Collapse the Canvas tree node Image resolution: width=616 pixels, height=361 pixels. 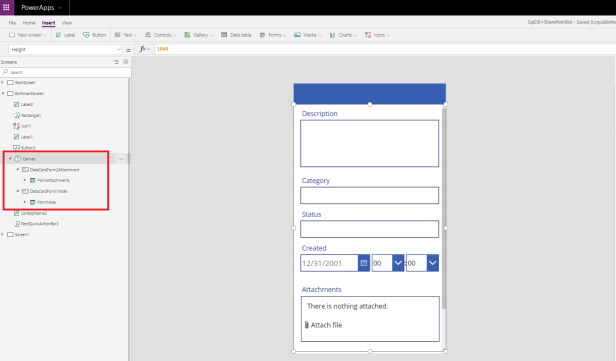tap(10, 159)
